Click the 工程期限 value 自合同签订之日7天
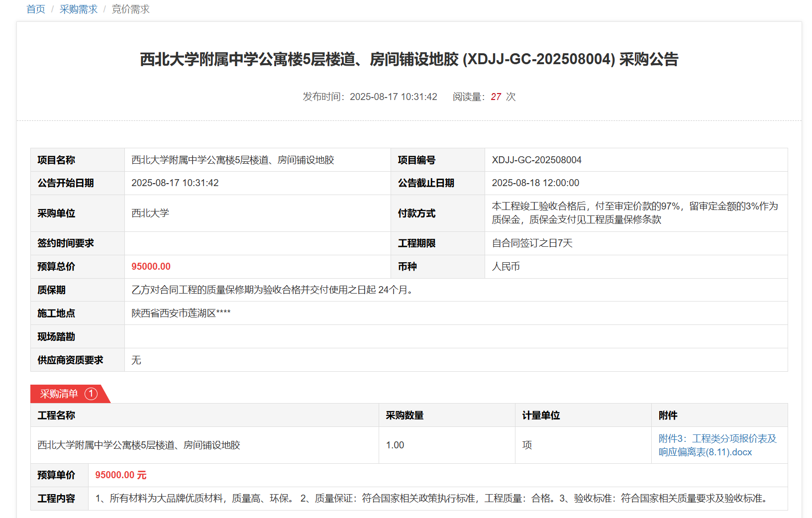 click(x=532, y=243)
